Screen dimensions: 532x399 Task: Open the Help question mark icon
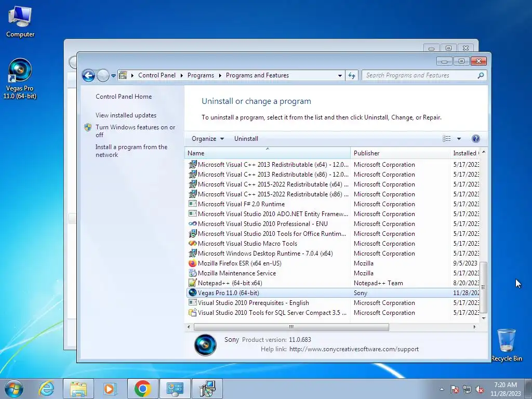pyautogui.click(x=476, y=138)
